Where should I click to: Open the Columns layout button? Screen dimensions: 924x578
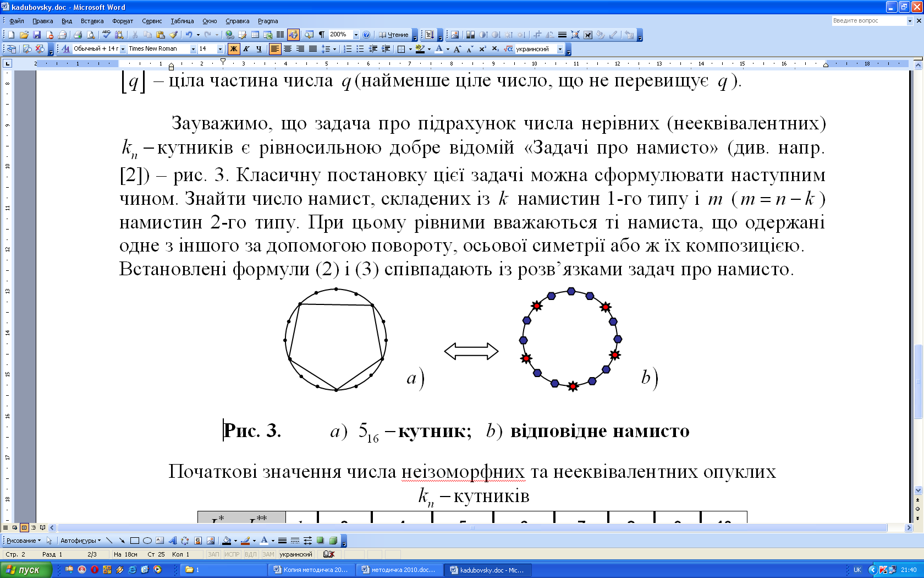coord(280,35)
